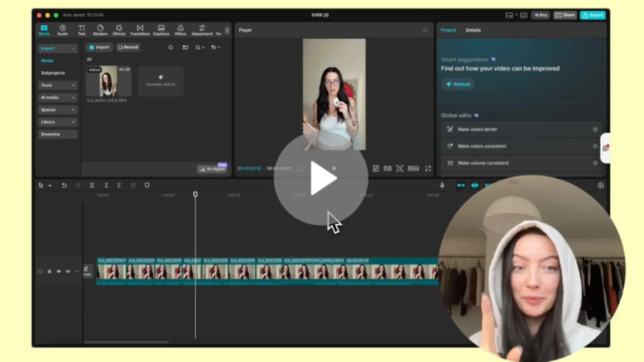Open the sort options dropdown
The height and width of the screenshot is (362, 644).
pos(200,47)
